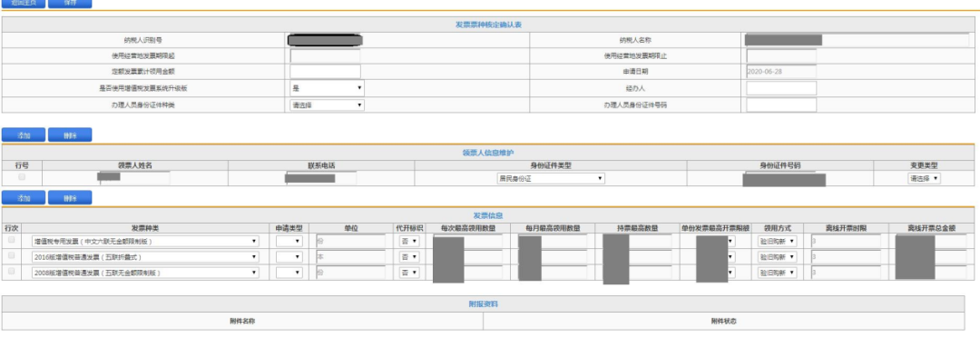
Task: Click the 行号 column header
Action: click(x=22, y=165)
